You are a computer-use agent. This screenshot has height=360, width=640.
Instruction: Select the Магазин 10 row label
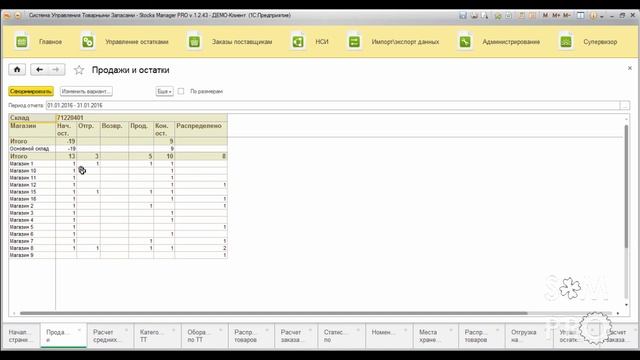pos(23,171)
